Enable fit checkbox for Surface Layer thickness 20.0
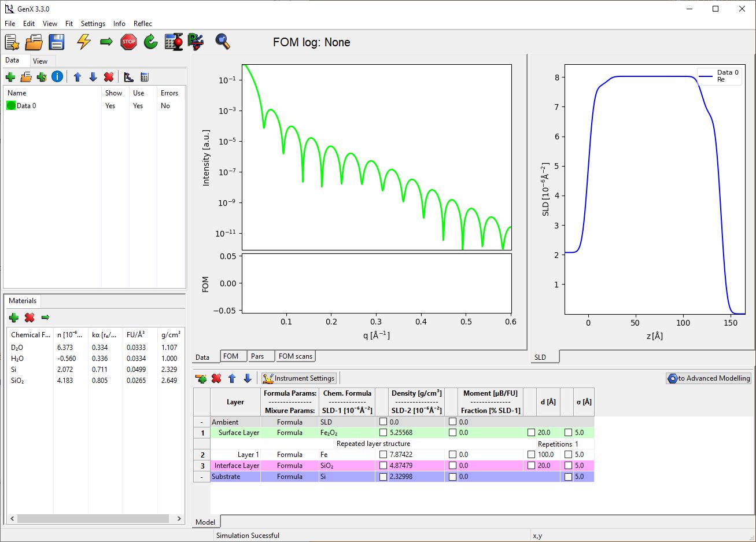This screenshot has height=542, width=756. 531,433
